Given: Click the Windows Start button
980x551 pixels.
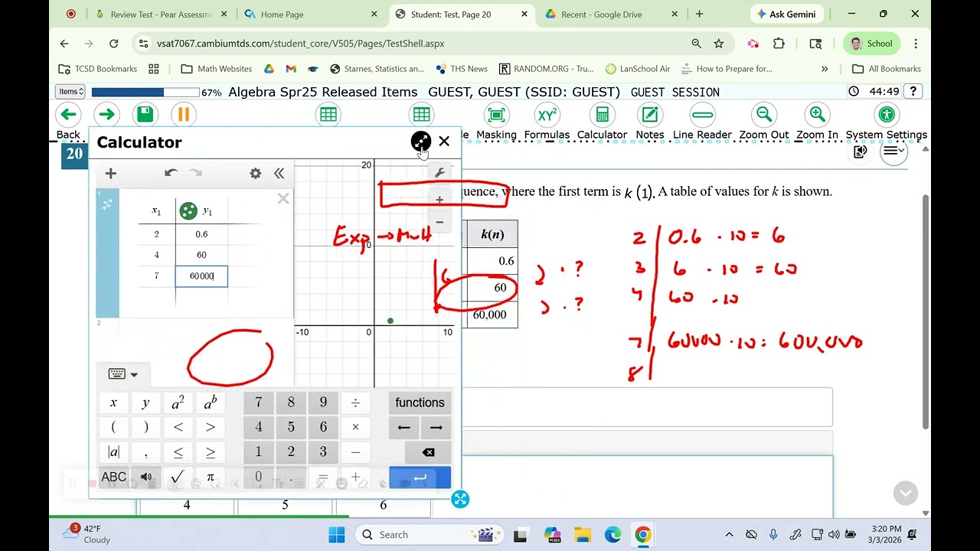Looking at the screenshot, I should [x=337, y=535].
